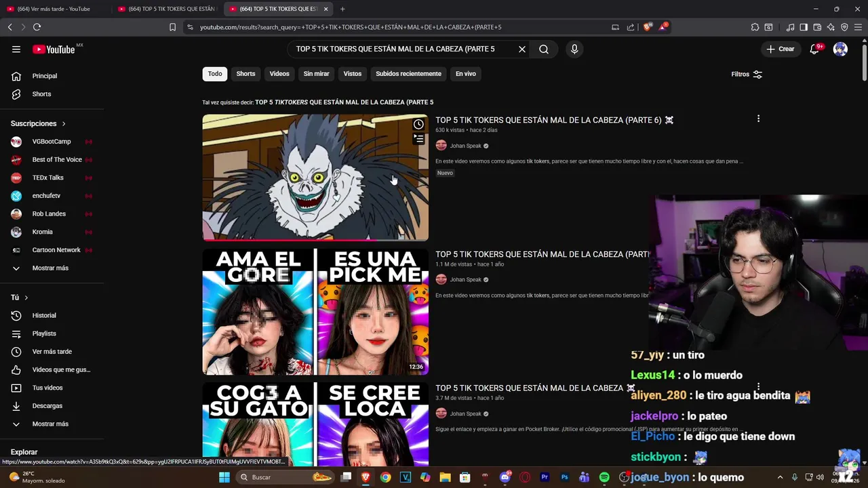Open Brave VPN shield icon

click(844, 27)
